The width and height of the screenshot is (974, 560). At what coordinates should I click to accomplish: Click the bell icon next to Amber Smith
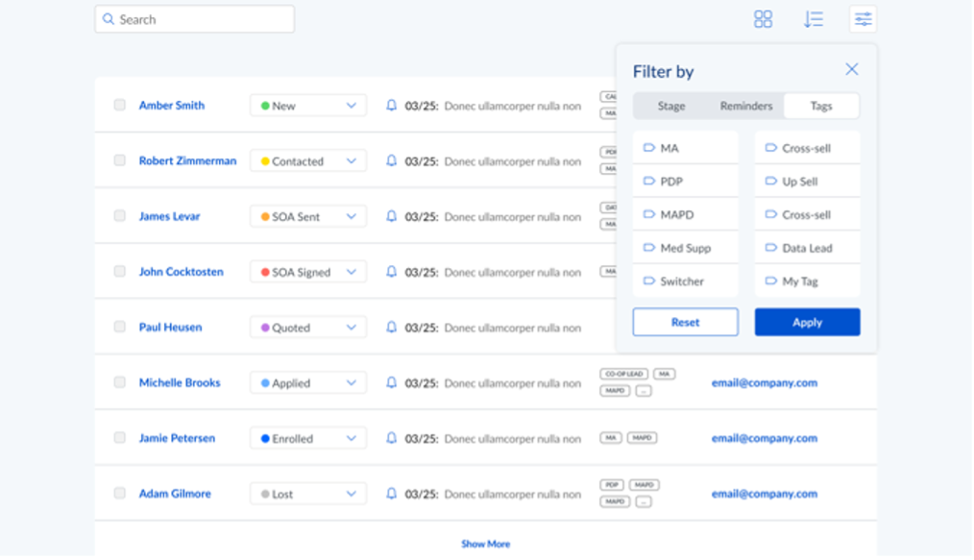[x=390, y=106]
